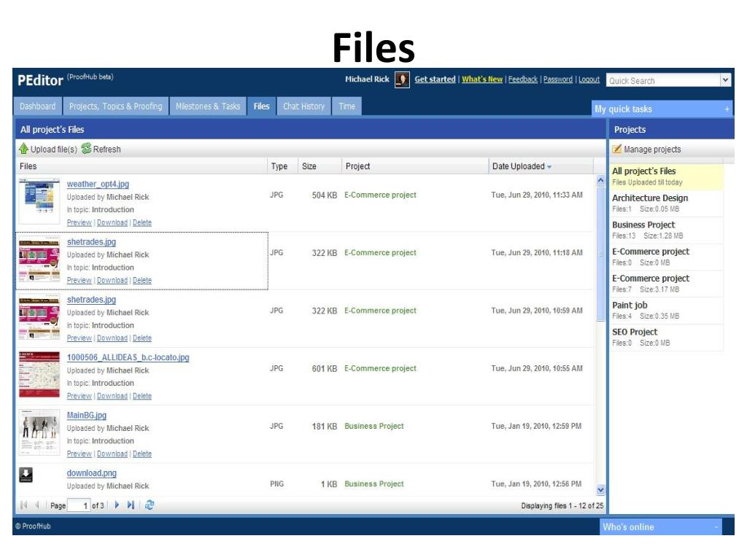Open the Chat History tab

(304, 106)
